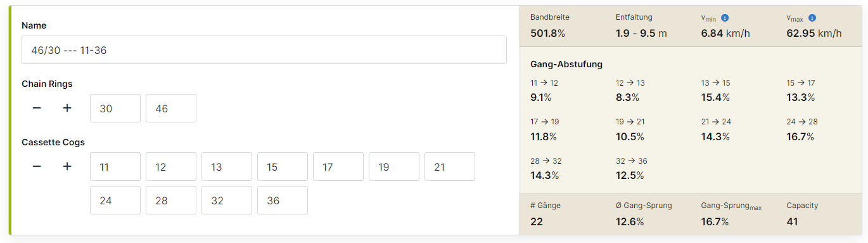The width and height of the screenshot is (868, 243).
Task: Select the 30-tooth chain ring field
Action: pyautogui.click(x=115, y=108)
